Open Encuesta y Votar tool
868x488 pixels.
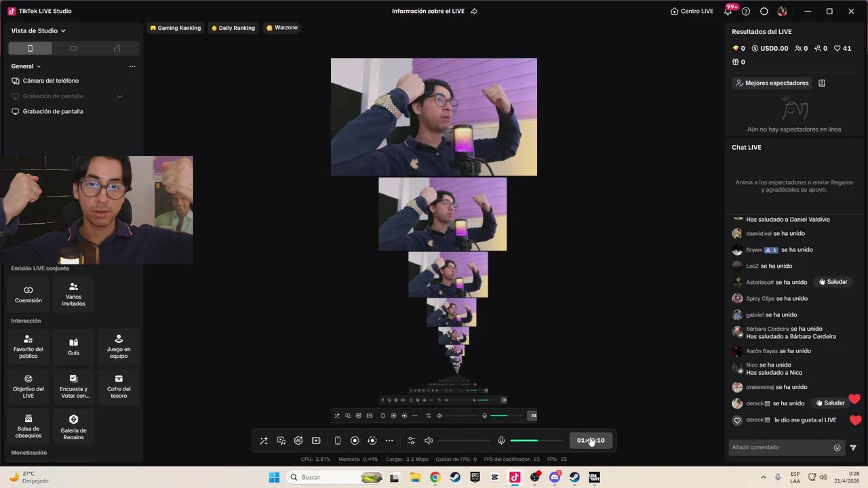click(73, 386)
